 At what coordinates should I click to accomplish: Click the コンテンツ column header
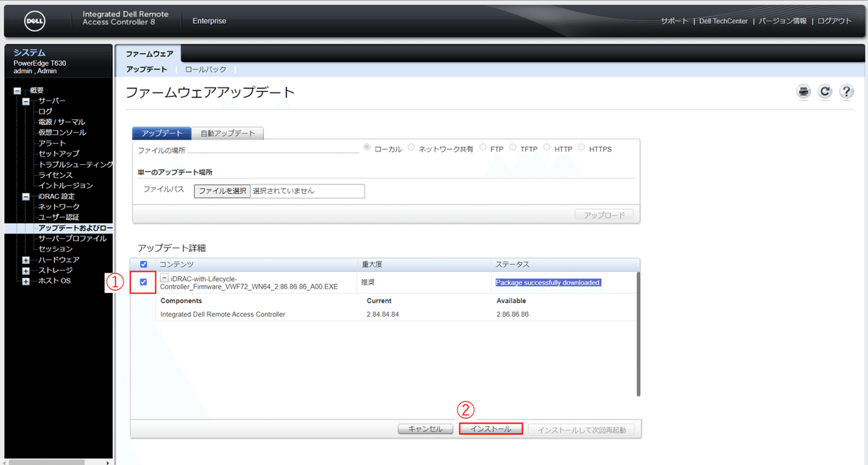[176, 265]
